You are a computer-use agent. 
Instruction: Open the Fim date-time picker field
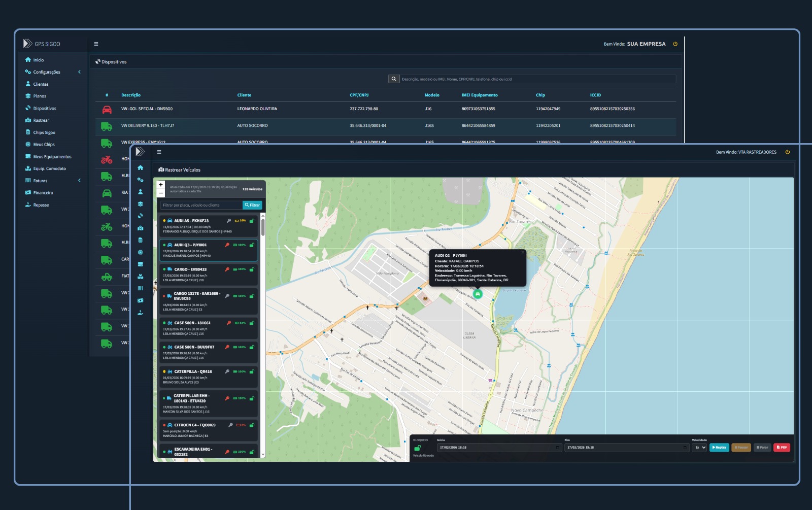[x=627, y=448]
